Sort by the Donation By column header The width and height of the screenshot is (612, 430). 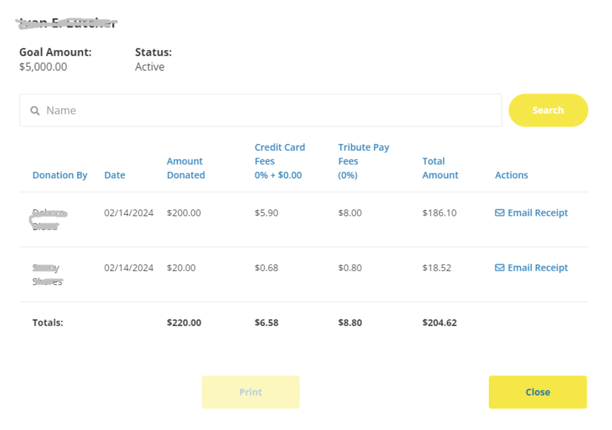(60, 175)
